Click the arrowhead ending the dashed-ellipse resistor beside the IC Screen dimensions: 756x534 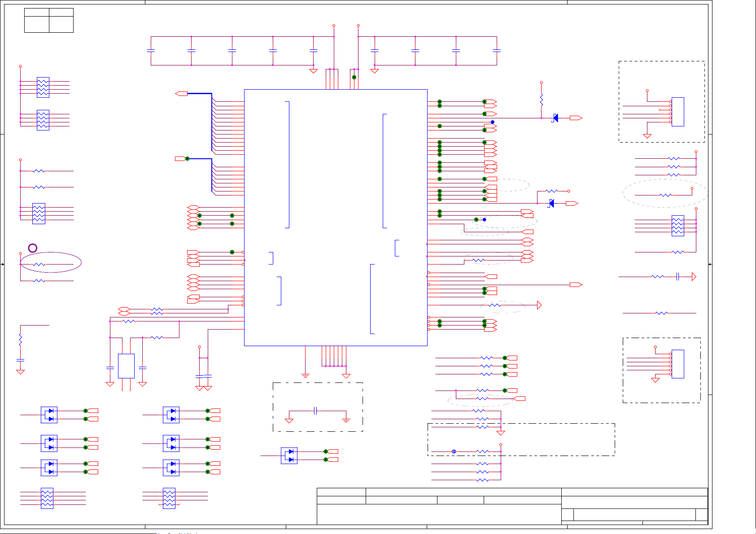click(x=539, y=305)
